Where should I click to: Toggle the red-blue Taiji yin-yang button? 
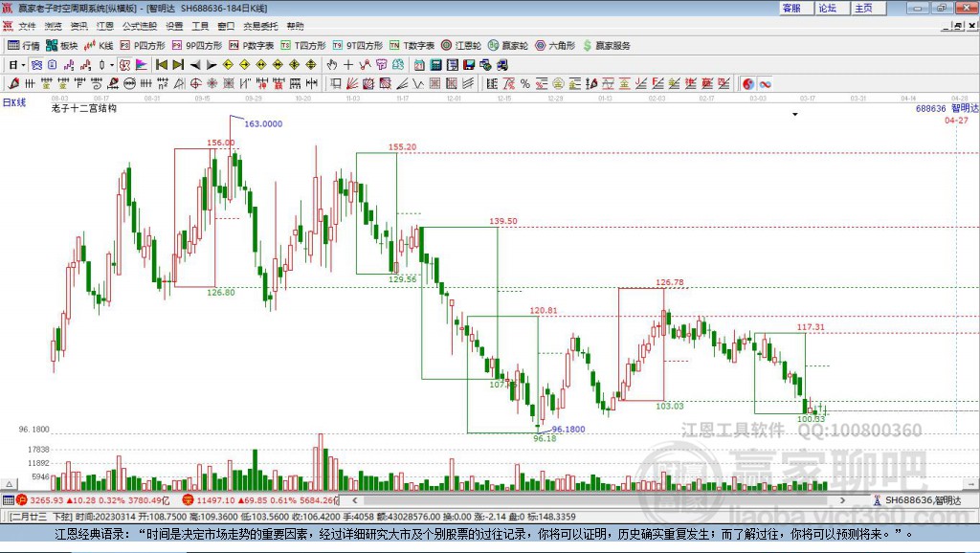pos(748,83)
